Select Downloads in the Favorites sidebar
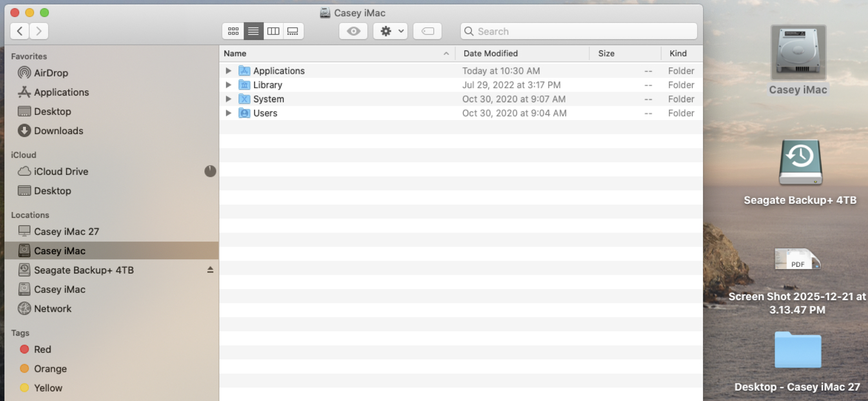868x401 pixels. pos(58,131)
